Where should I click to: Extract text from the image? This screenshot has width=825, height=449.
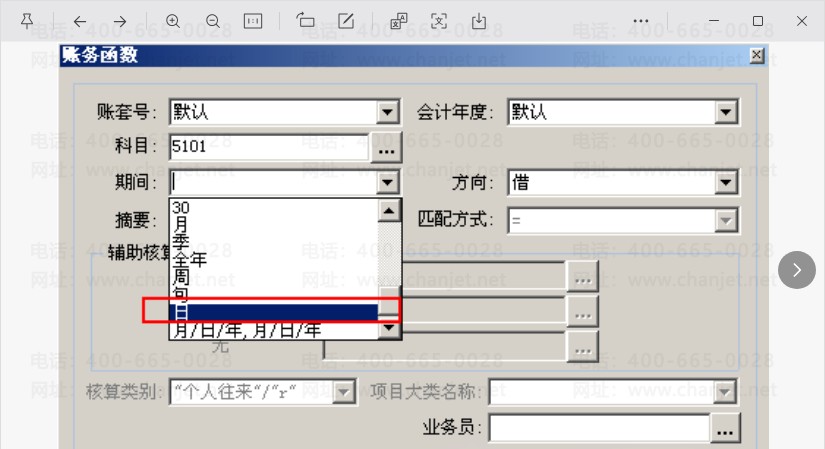pos(439,21)
